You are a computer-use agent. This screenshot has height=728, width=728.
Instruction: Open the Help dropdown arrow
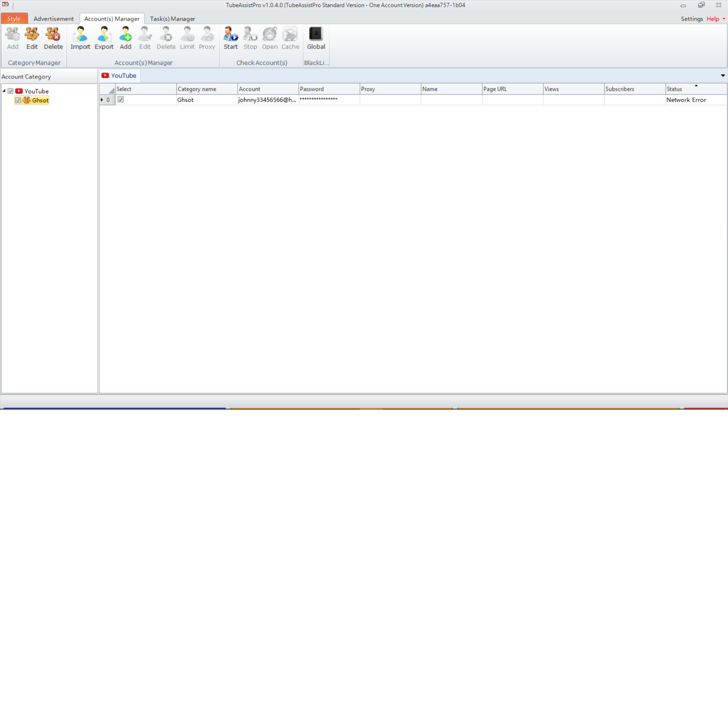click(723, 19)
